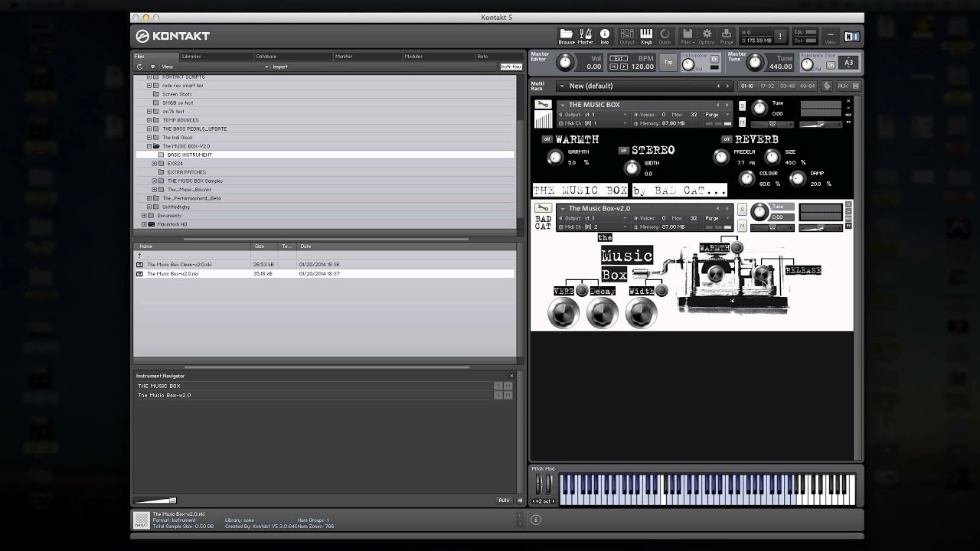Viewport: 980px width, 551px height.
Task: Click the Purge icon in toolbar
Action: 727,36
